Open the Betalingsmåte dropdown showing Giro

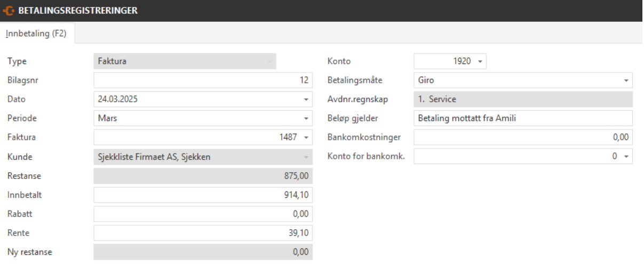pyautogui.click(x=625, y=80)
